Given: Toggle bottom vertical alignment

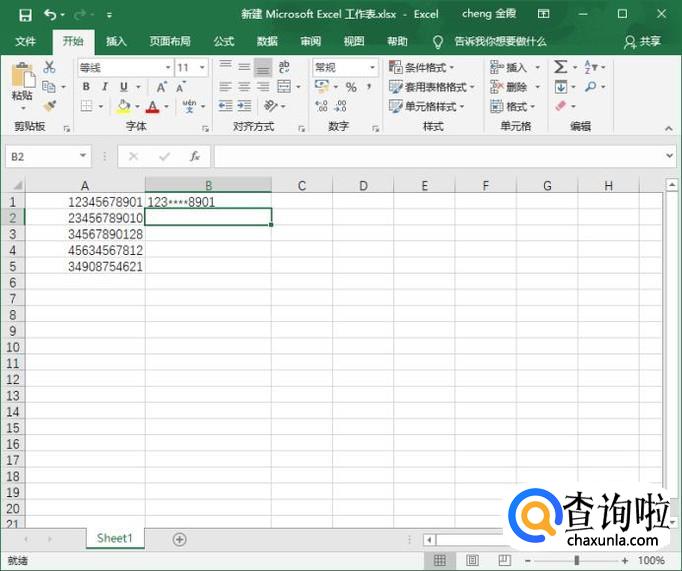Looking at the screenshot, I should tap(263, 67).
